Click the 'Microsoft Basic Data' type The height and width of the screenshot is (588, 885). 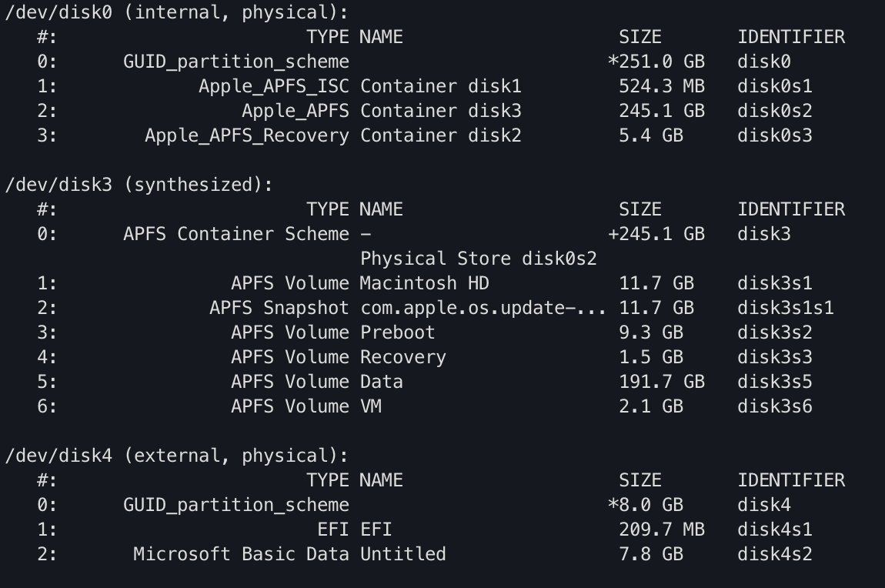point(241,554)
